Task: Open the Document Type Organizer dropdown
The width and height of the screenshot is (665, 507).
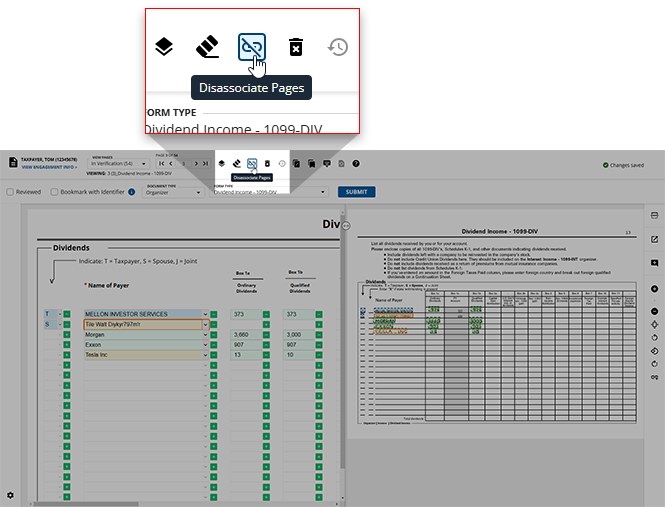Action: click(173, 192)
